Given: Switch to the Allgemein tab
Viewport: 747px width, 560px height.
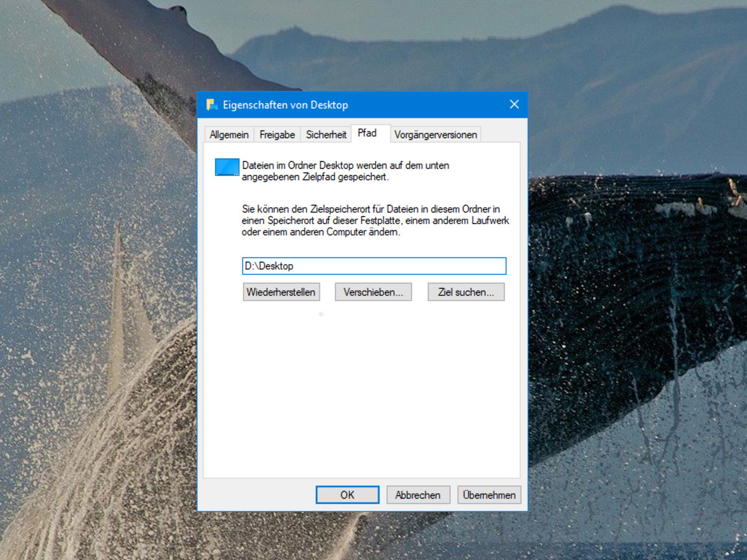Looking at the screenshot, I should tap(229, 134).
